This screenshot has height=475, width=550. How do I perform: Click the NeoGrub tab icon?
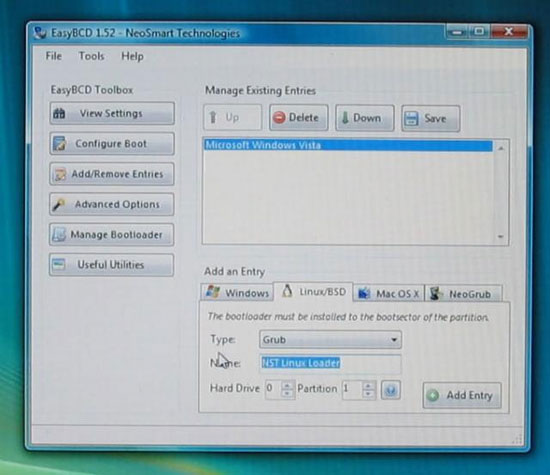click(x=436, y=294)
